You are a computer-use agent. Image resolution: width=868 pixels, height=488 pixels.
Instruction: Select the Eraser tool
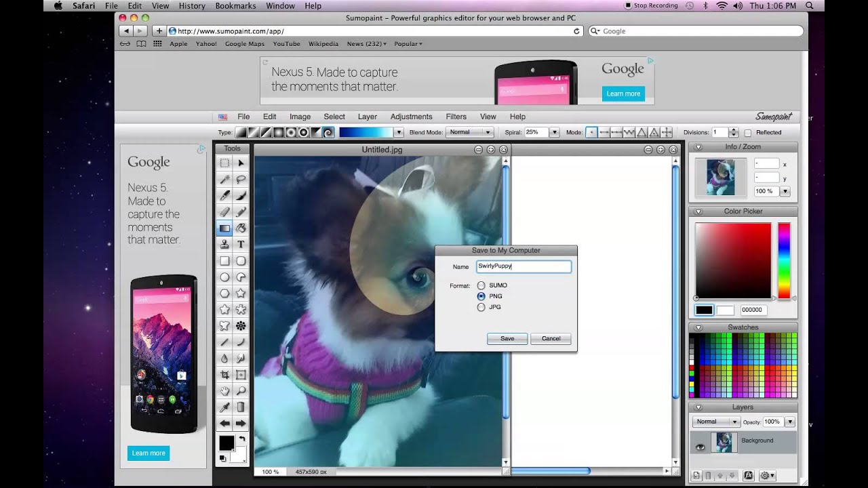224,211
